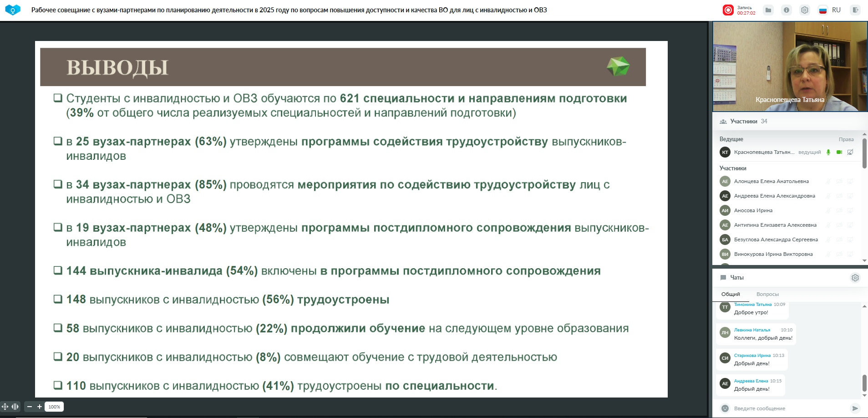Collapse the Чаты panel header
This screenshot has height=418, width=868.
click(x=736, y=278)
